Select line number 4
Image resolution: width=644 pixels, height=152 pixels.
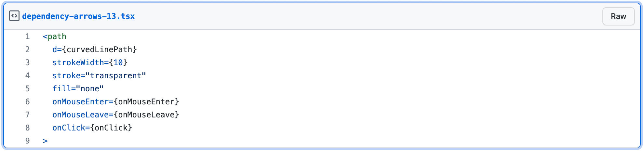pyautogui.click(x=28, y=76)
